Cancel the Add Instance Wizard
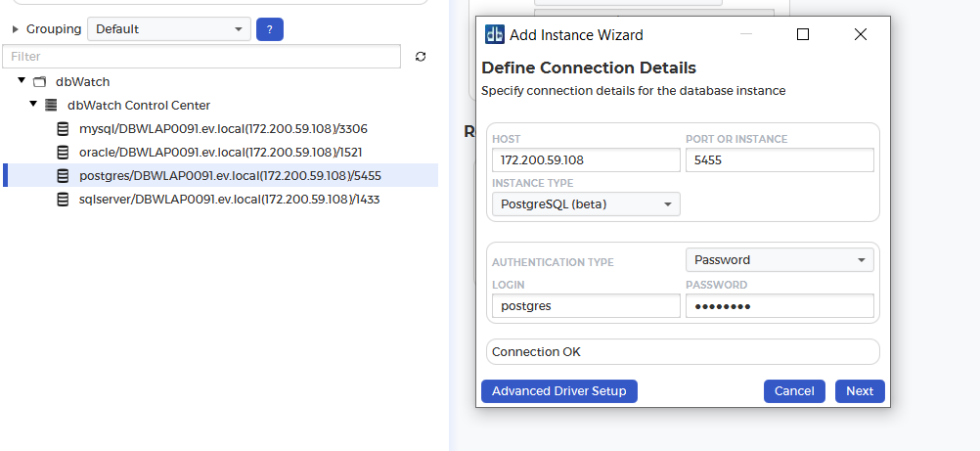The image size is (980, 451). 794,391
